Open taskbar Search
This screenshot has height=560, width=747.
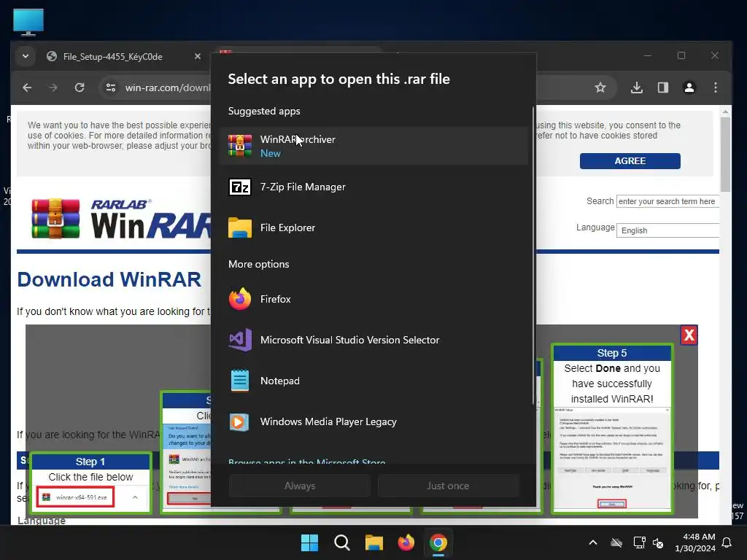(341, 542)
